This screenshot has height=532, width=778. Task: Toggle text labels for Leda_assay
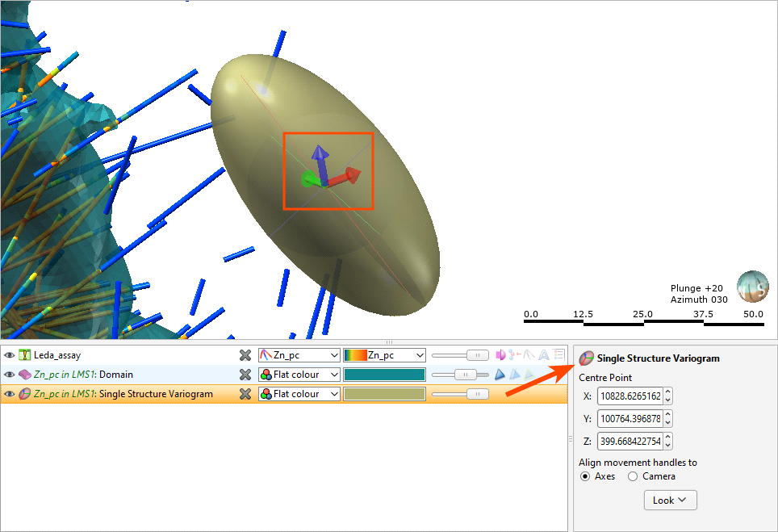(544, 355)
